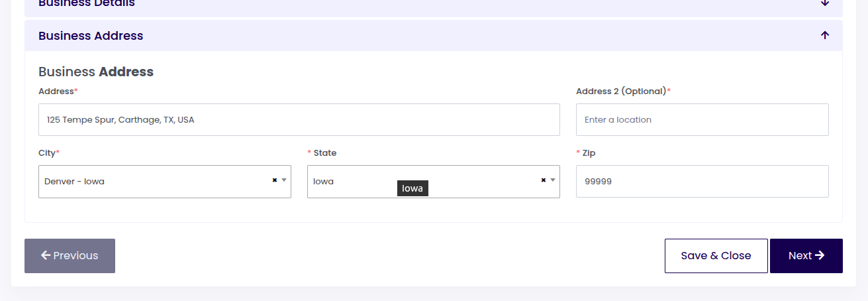Open the State dropdown caret
Screen dimensions: 868x301
553,180
